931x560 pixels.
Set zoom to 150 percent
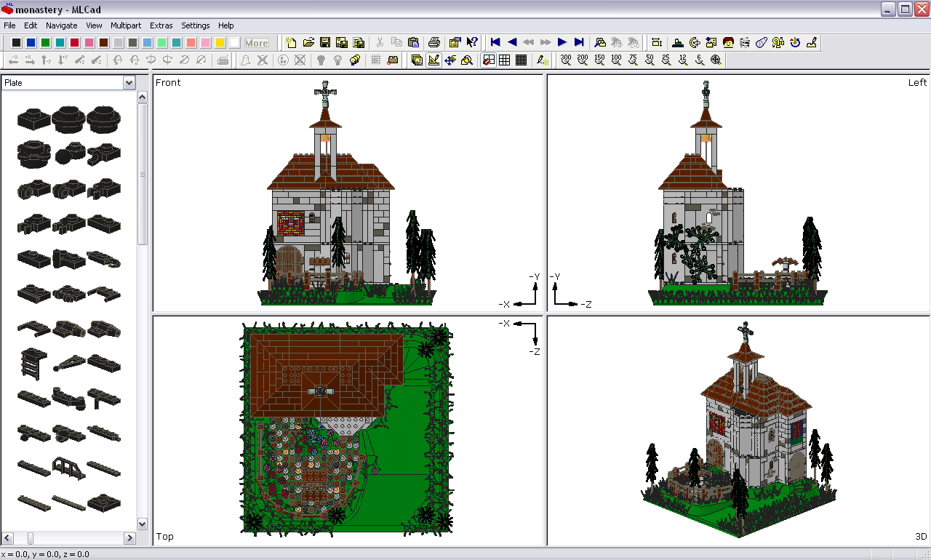(x=599, y=60)
